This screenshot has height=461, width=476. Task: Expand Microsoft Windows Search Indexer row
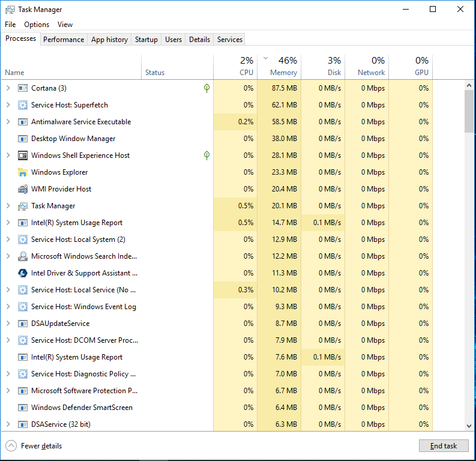(8, 256)
